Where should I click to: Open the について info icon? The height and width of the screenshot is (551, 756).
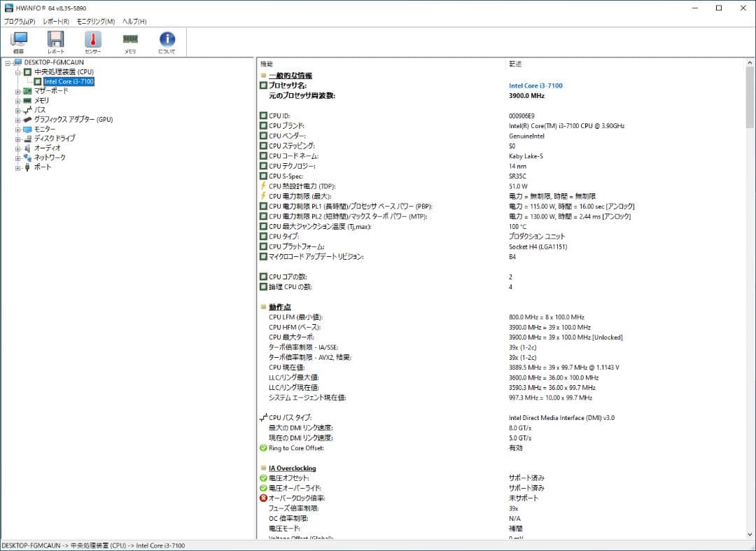pyautogui.click(x=167, y=40)
